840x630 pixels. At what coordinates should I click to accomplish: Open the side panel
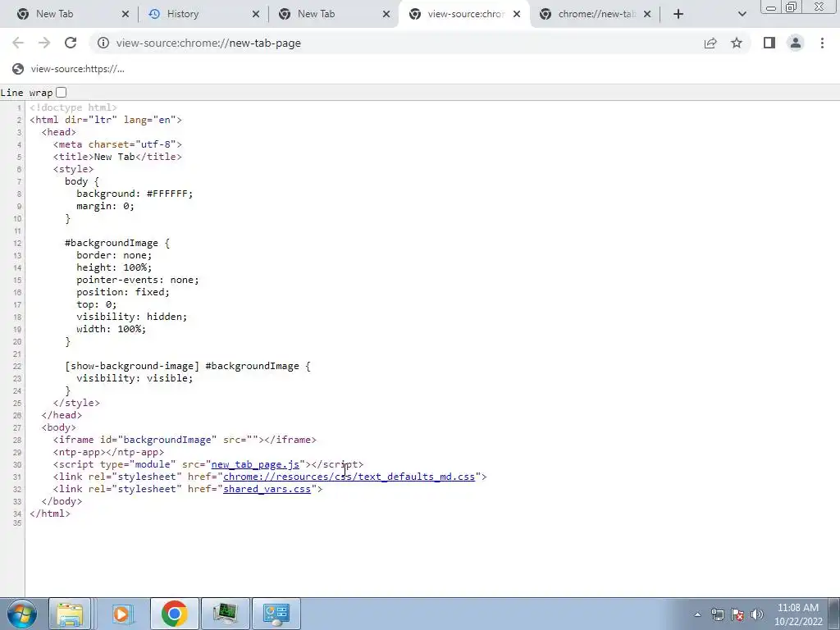[769, 43]
